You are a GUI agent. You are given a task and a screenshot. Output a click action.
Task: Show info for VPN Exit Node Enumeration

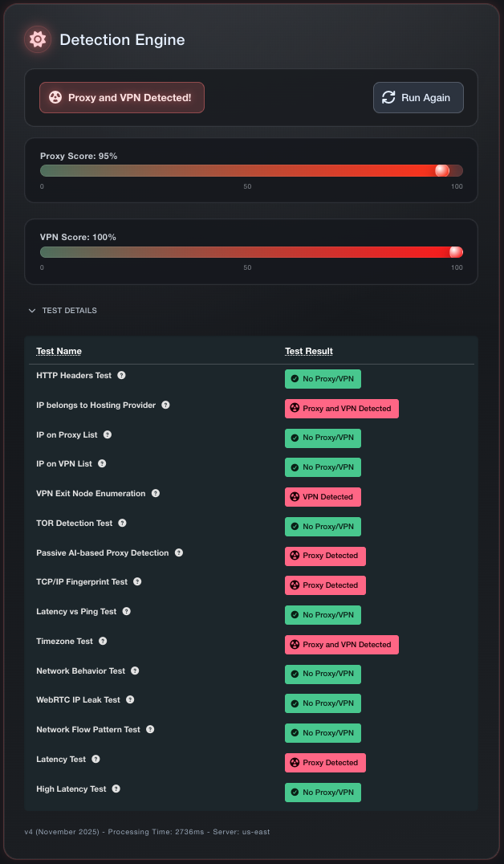(156, 493)
